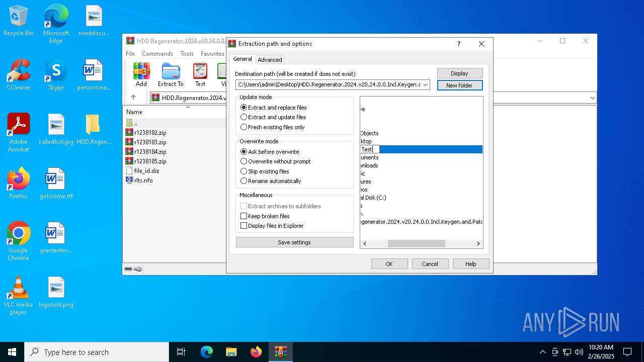Open Task View on the taskbar
Viewport: 644px width, 362px height.
click(x=181, y=352)
